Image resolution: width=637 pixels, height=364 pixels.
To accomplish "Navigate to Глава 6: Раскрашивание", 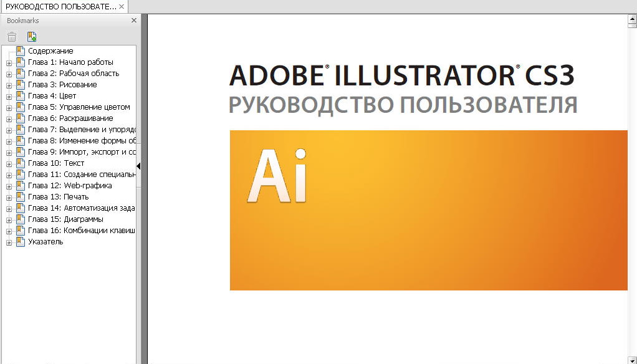I will pyautogui.click(x=70, y=118).
